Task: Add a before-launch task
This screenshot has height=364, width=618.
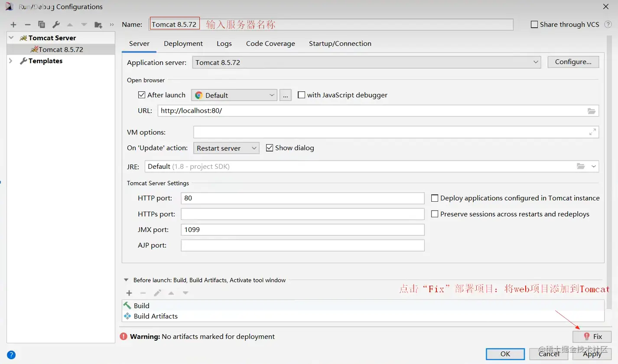Action: pos(129,293)
